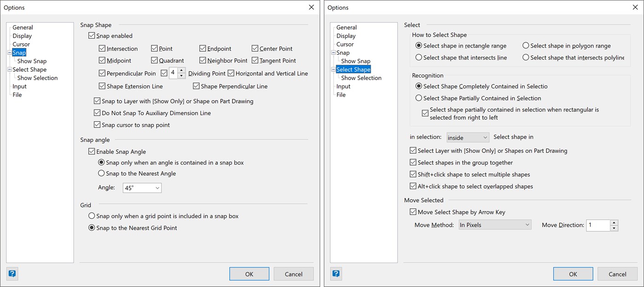This screenshot has width=644, height=287.
Task: Disable the Snap enabled checkbox
Action: pos(92,35)
